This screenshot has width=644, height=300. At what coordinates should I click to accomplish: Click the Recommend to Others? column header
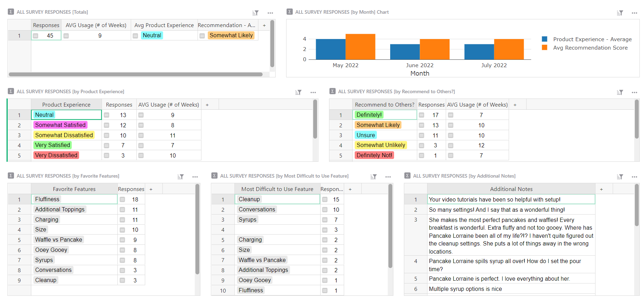coord(384,105)
